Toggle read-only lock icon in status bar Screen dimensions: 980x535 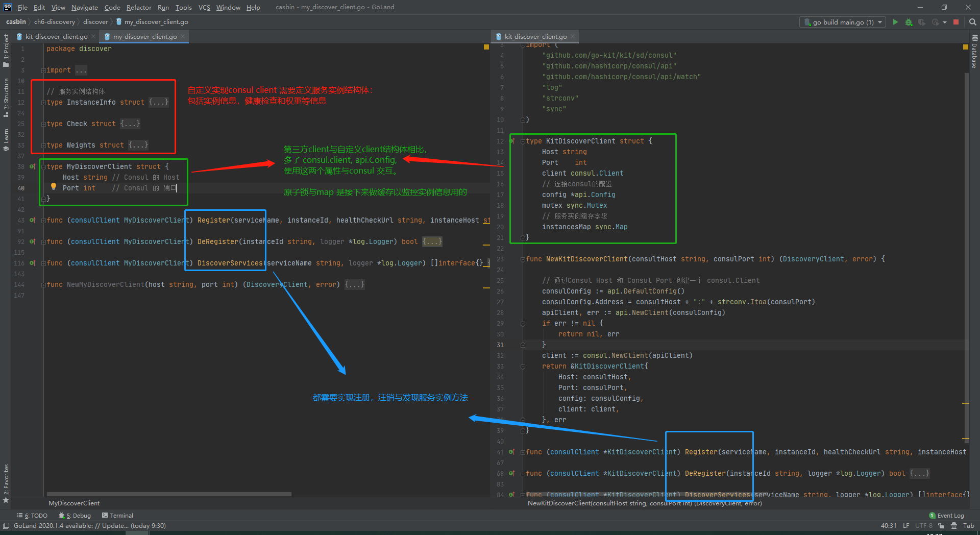(941, 526)
